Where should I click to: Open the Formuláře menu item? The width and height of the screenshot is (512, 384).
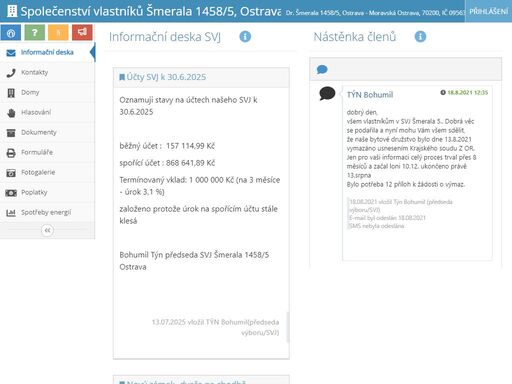(x=47, y=152)
